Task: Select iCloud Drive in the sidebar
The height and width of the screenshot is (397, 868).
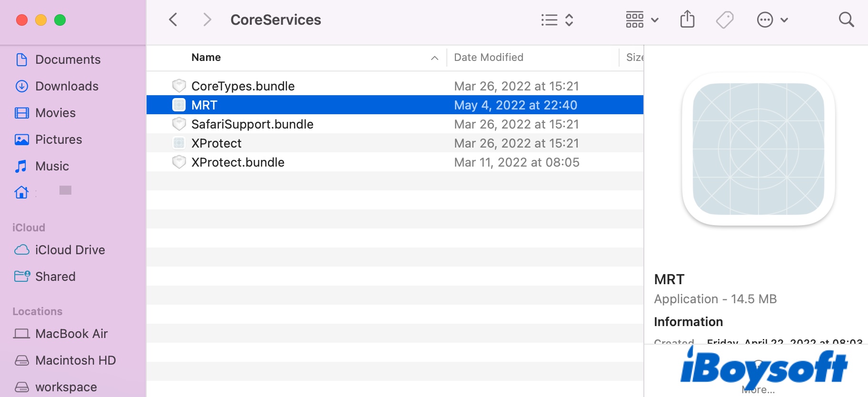Action: [69, 250]
